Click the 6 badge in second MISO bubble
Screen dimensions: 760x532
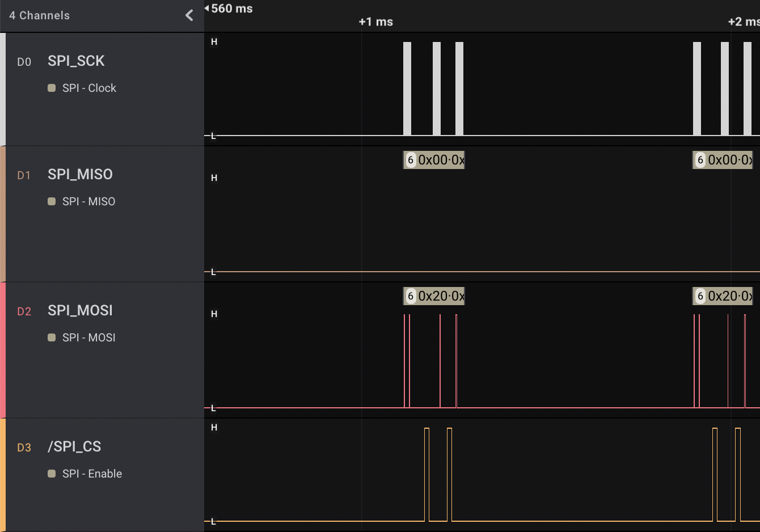point(700,160)
